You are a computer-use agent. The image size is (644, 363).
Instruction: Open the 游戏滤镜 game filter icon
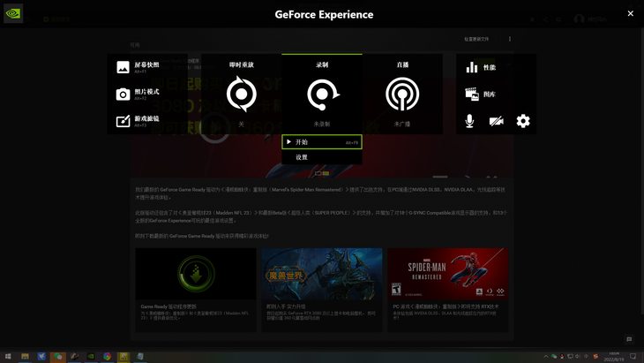tap(123, 121)
